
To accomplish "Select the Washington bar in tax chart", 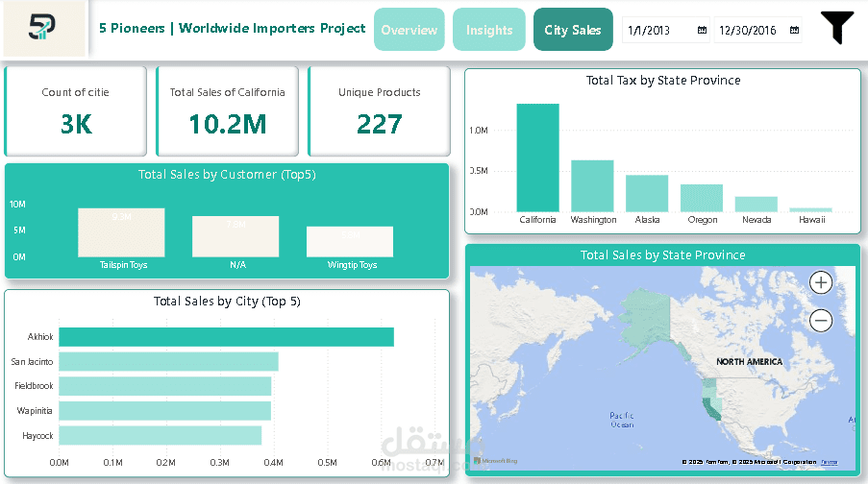I will click(x=592, y=186).
